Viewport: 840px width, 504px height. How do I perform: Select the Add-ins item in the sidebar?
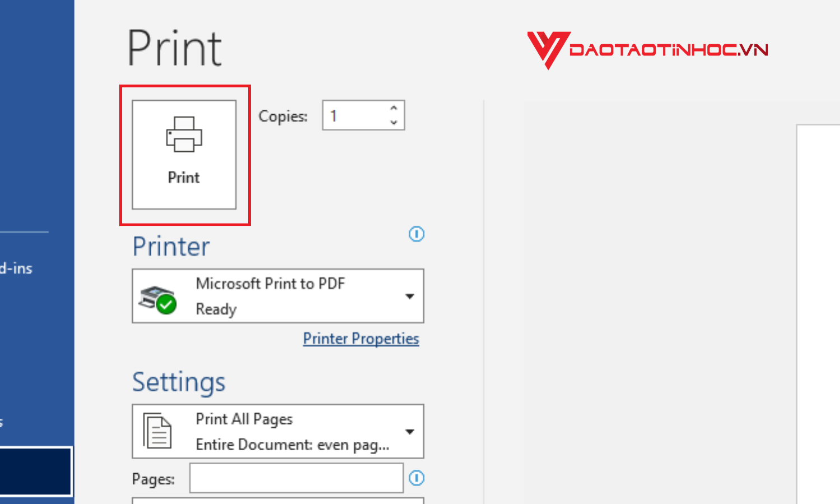point(16,268)
